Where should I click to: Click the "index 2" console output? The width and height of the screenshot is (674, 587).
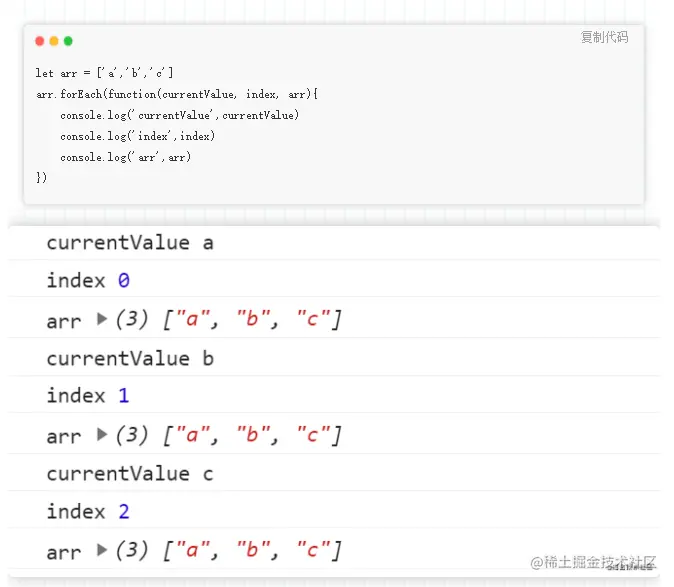88,512
